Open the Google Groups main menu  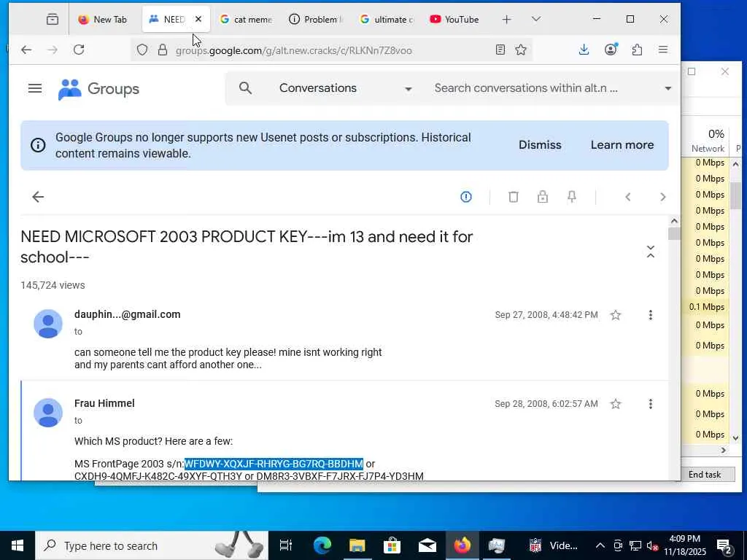pyautogui.click(x=35, y=88)
